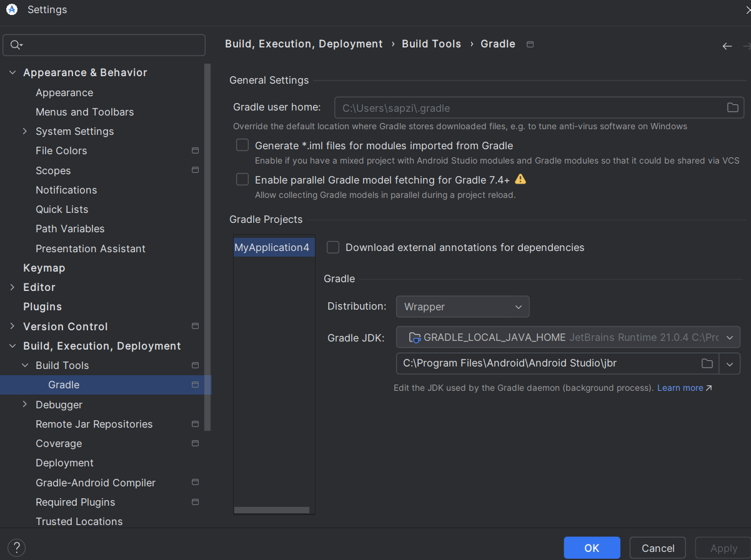The height and width of the screenshot is (560, 751).
Task: Click Build, Execution, Deployment breadcrumb
Action: [304, 44]
